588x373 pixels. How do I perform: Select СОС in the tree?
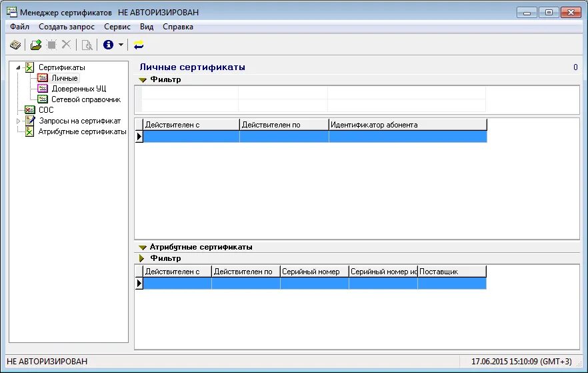[46, 110]
